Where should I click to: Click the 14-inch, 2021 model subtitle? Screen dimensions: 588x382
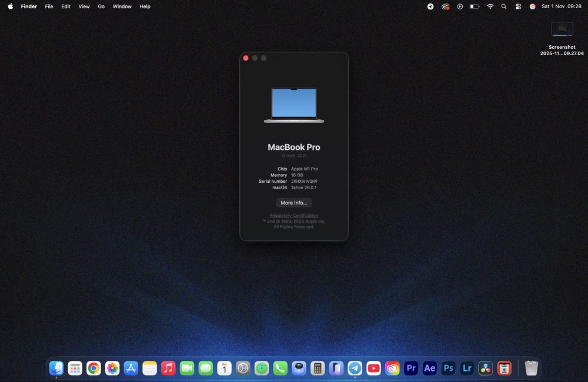coord(293,156)
